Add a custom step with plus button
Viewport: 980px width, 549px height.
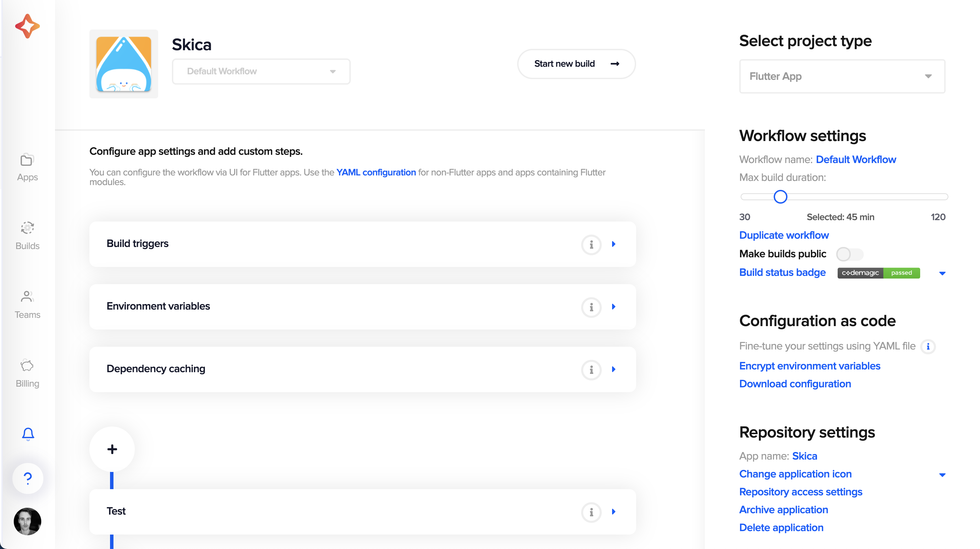tap(112, 449)
